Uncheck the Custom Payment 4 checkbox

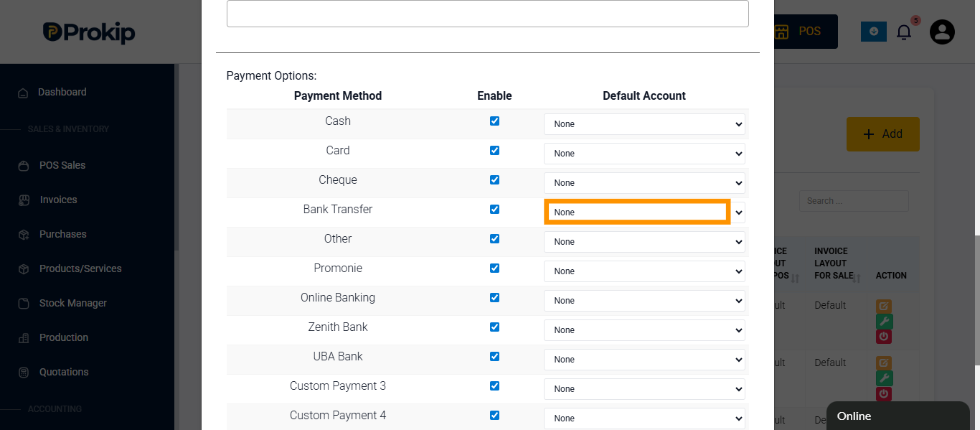[494, 416]
